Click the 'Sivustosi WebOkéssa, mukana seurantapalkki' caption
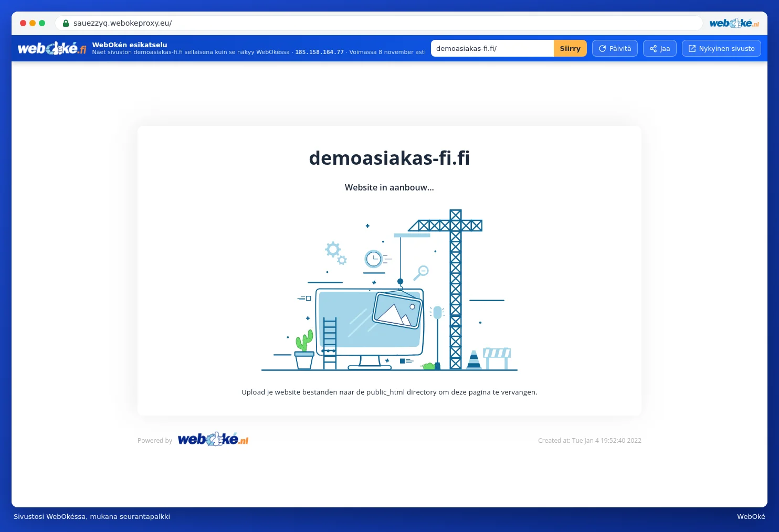Viewport: 779px width, 532px height. tap(92, 516)
